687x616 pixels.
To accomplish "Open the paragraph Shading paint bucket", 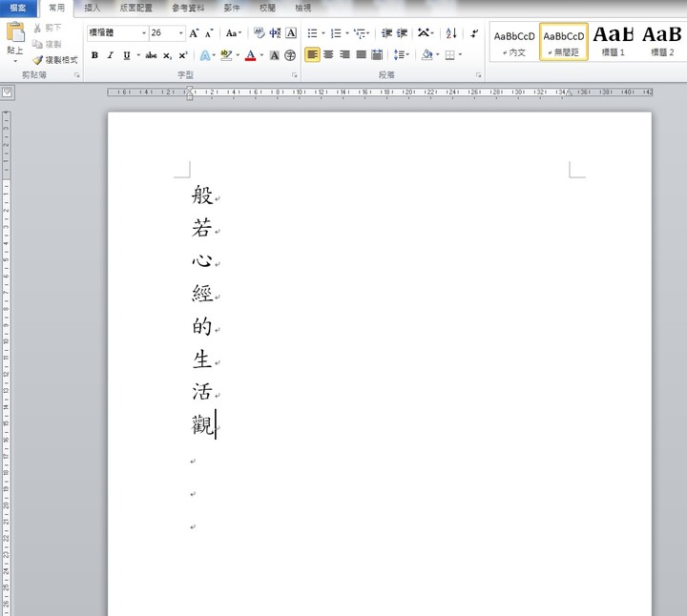I will (427, 54).
